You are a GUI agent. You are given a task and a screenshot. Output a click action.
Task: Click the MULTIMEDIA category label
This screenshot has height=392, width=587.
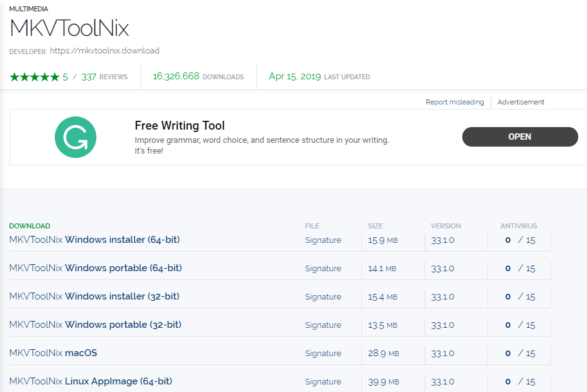point(29,9)
